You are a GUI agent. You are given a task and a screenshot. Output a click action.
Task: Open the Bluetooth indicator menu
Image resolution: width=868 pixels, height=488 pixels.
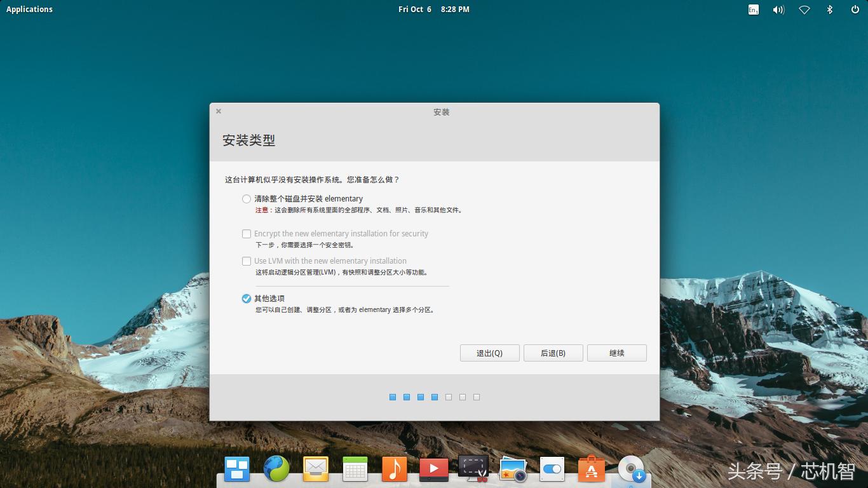[x=829, y=10]
